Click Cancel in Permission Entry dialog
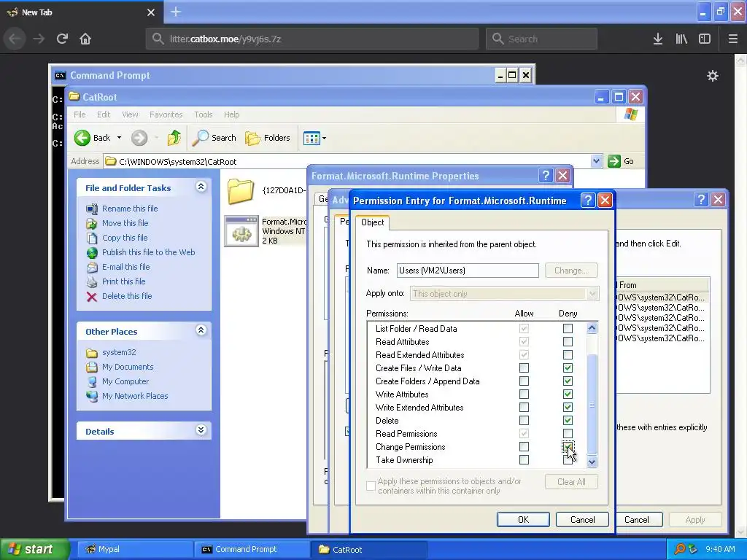The height and width of the screenshot is (560, 747). coord(582,519)
